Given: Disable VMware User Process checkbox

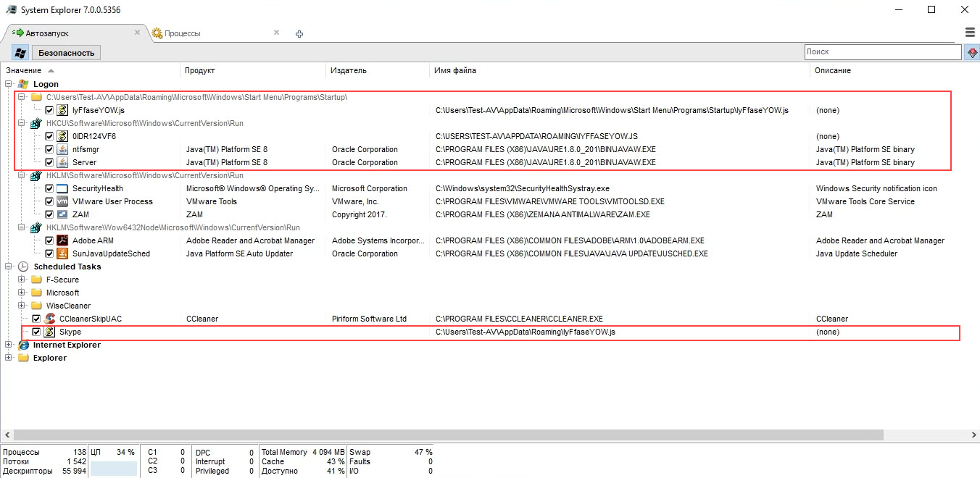Looking at the screenshot, I should pyautogui.click(x=49, y=201).
